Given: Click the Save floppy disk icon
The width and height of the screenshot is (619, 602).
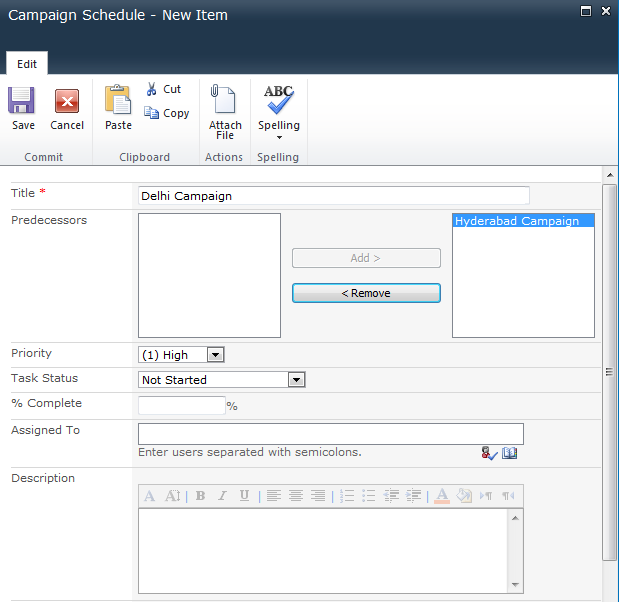Looking at the screenshot, I should pyautogui.click(x=21, y=100).
